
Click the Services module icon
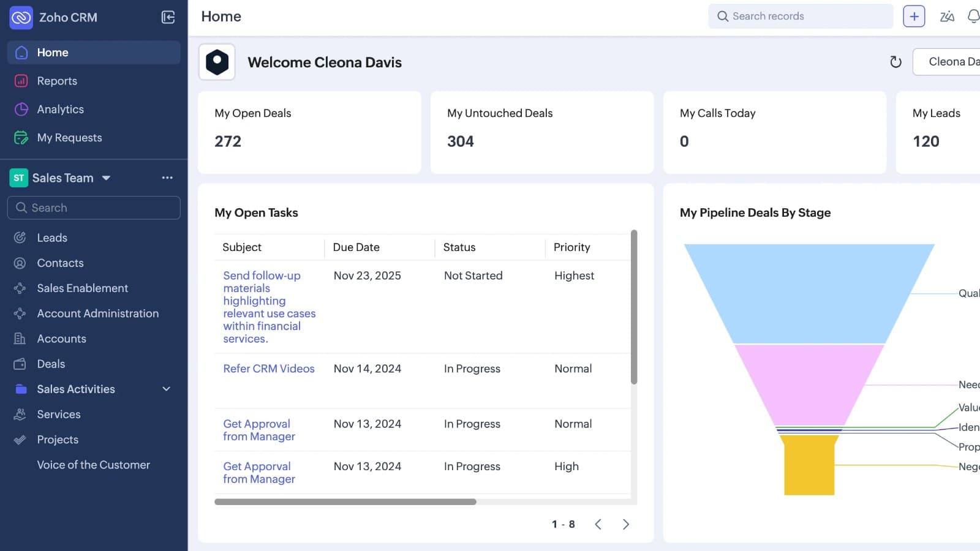point(20,414)
